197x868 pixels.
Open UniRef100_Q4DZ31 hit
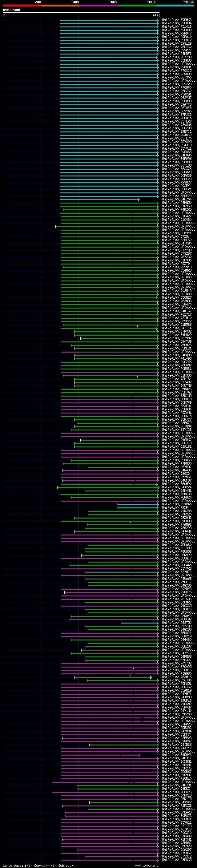[177, 785]
